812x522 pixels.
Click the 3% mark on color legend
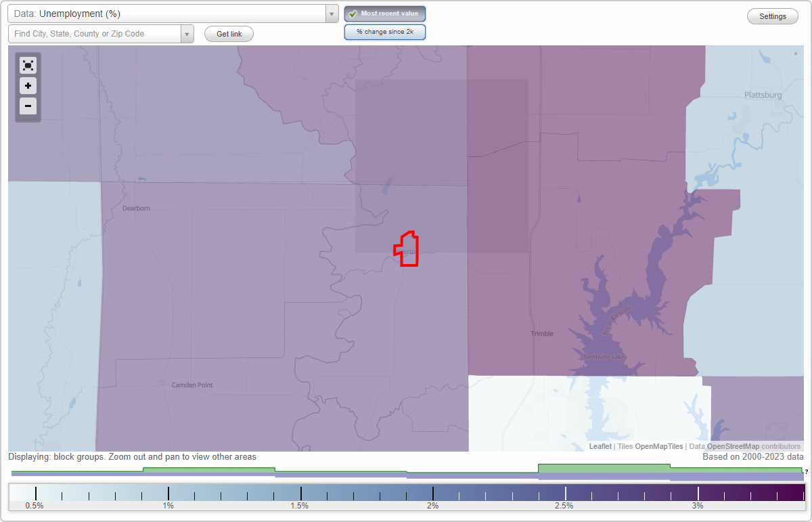click(x=698, y=506)
